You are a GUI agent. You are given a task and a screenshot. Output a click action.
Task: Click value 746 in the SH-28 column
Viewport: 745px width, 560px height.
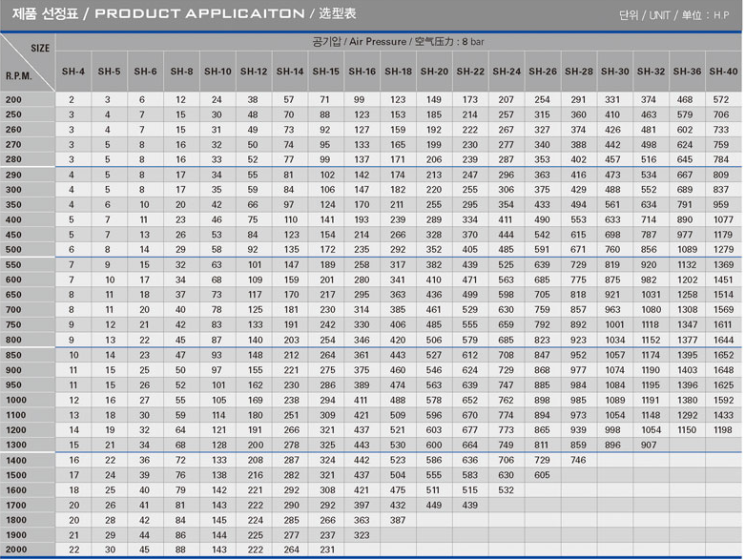point(578,460)
